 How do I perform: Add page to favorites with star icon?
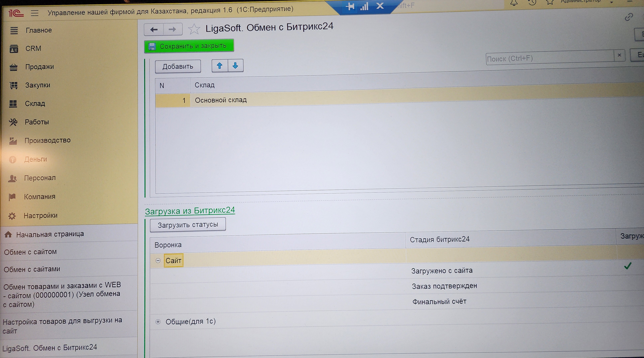tap(194, 29)
